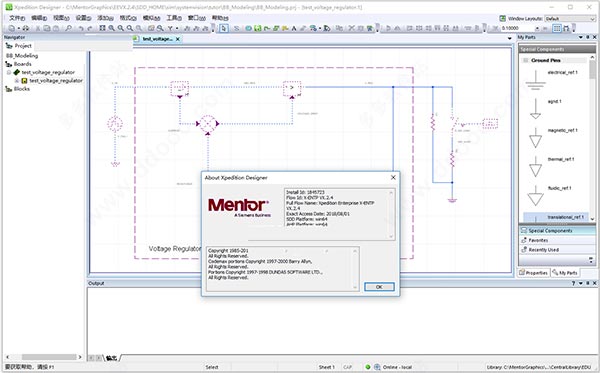The width and height of the screenshot is (600, 373).
Task: Click the About dialog copyright box scrollbar
Action: point(355,269)
